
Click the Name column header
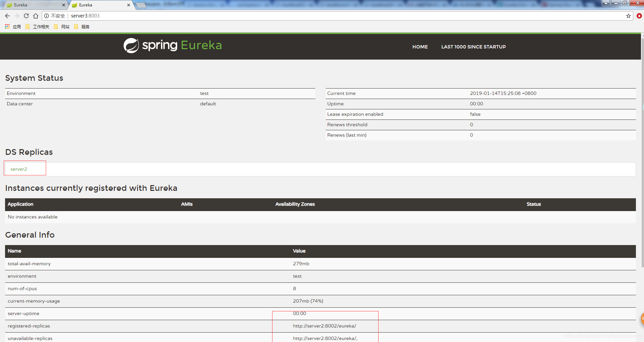click(14, 251)
